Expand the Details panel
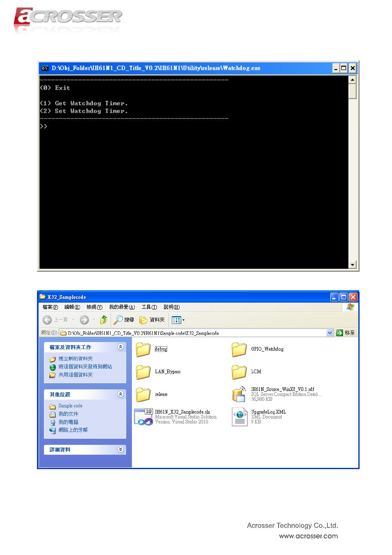The width and height of the screenshot is (392, 555). point(120,449)
